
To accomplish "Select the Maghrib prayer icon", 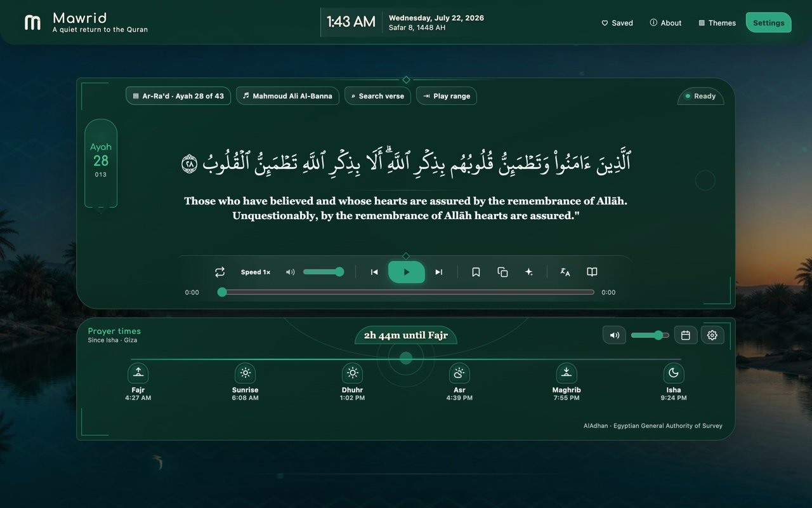I will click(x=566, y=373).
